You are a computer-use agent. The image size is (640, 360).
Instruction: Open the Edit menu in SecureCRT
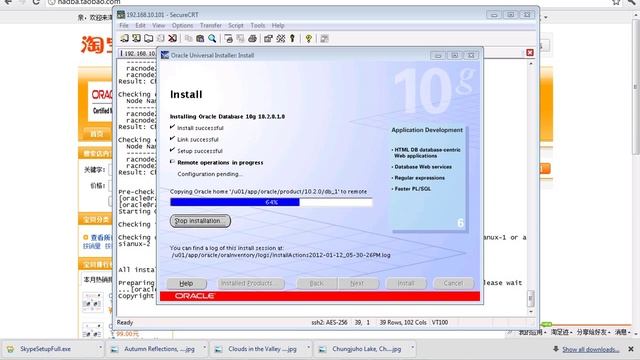[x=140, y=25]
